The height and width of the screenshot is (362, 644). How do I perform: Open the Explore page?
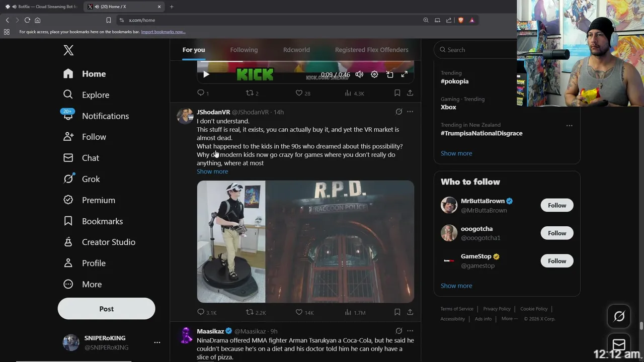[86, 95]
